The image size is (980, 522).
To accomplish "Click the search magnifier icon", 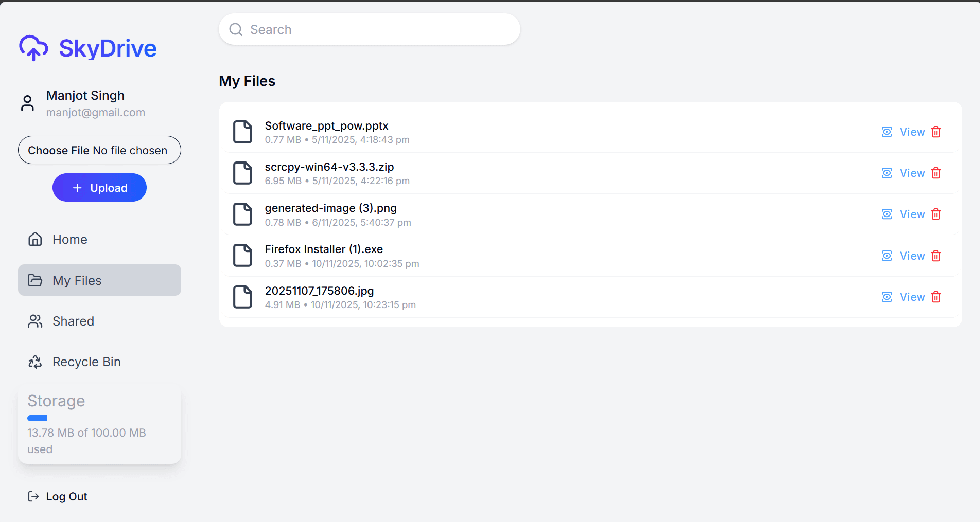I will (236, 29).
